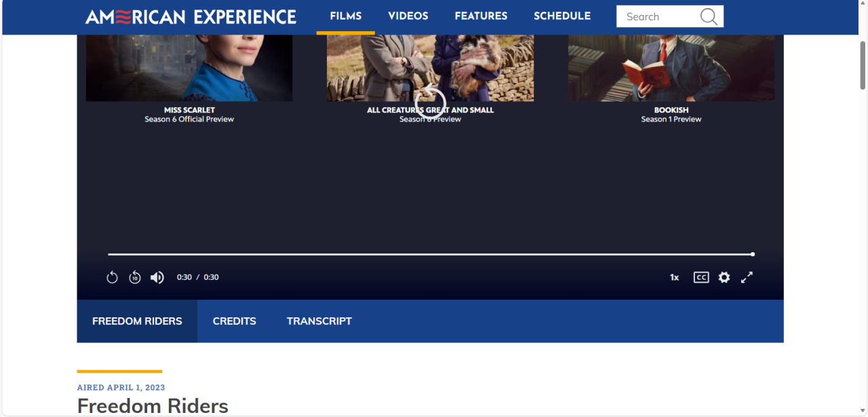This screenshot has height=417, width=868.
Task: Change the 1x playback speed
Action: point(675,277)
